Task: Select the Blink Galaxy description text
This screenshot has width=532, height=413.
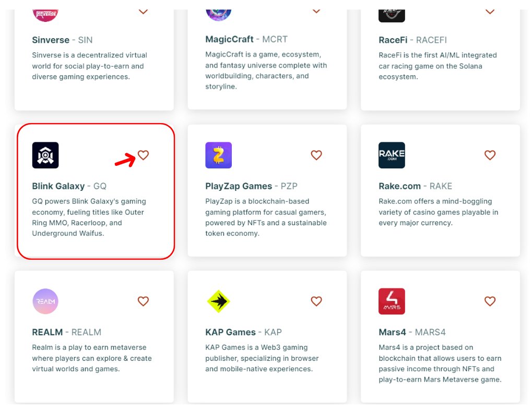Action: [x=89, y=217]
